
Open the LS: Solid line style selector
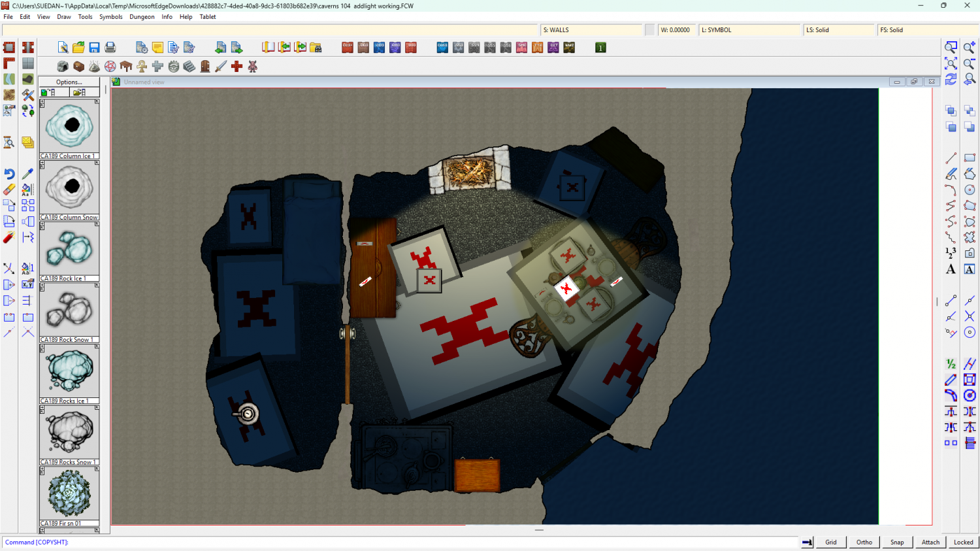[x=838, y=30]
